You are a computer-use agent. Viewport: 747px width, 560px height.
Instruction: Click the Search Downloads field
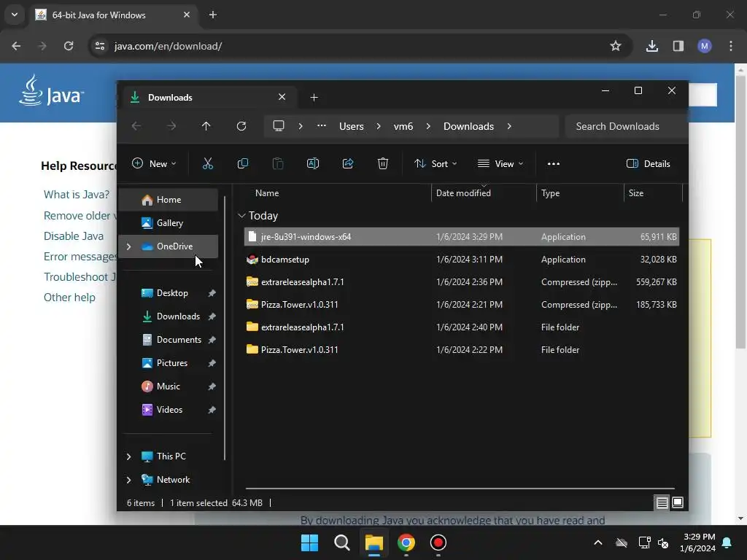pyautogui.click(x=627, y=126)
